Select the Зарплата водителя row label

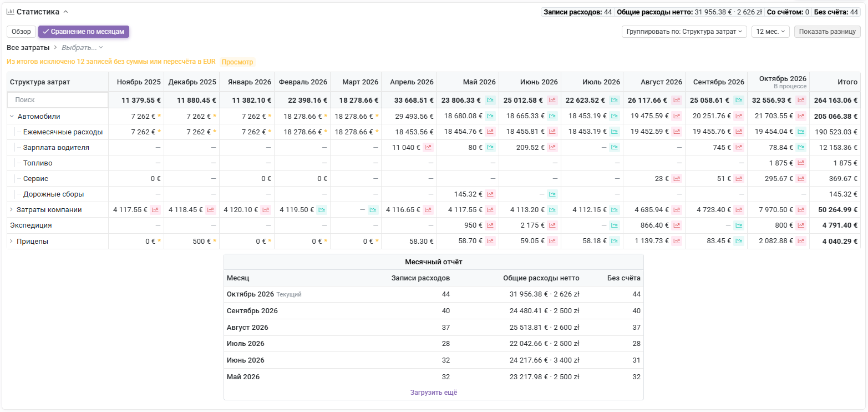(56, 147)
